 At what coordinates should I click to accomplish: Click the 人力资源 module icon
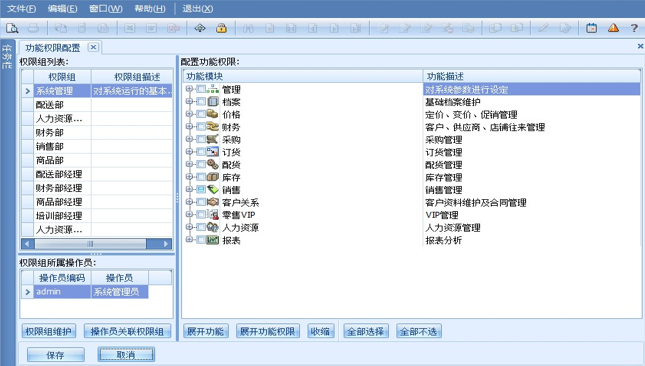[213, 227]
